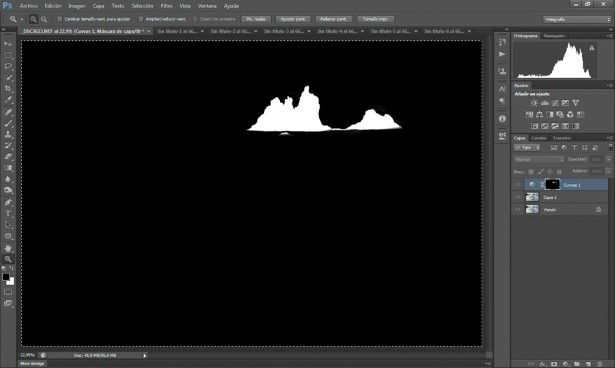Select the Zoom tool in the toolbox
Screen dimensions: 615x368
point(8,259)
